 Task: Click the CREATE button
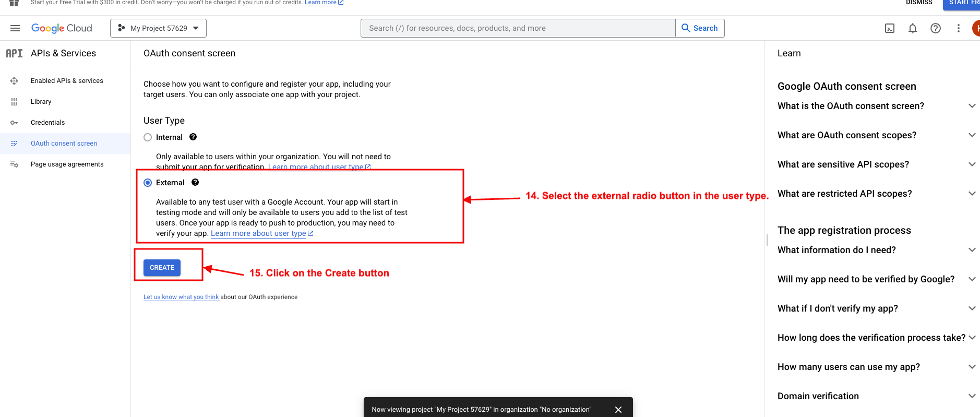162,268
